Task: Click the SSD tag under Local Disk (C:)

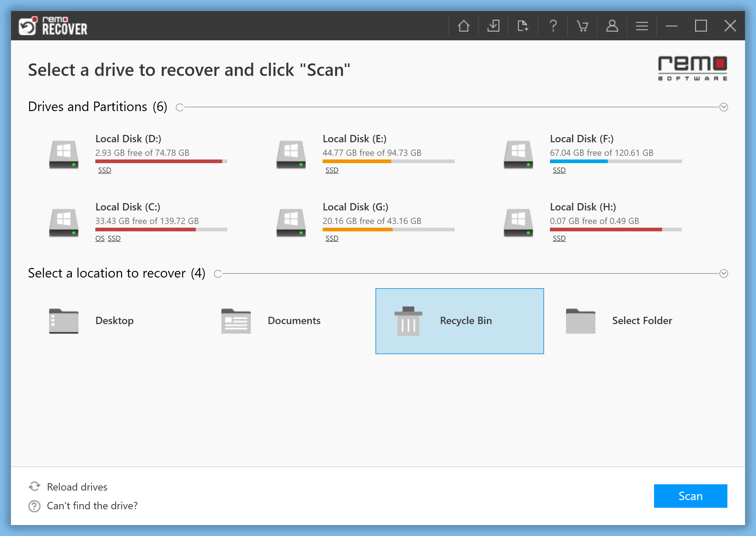Action: pyautogui.click(x=114, y=238)
